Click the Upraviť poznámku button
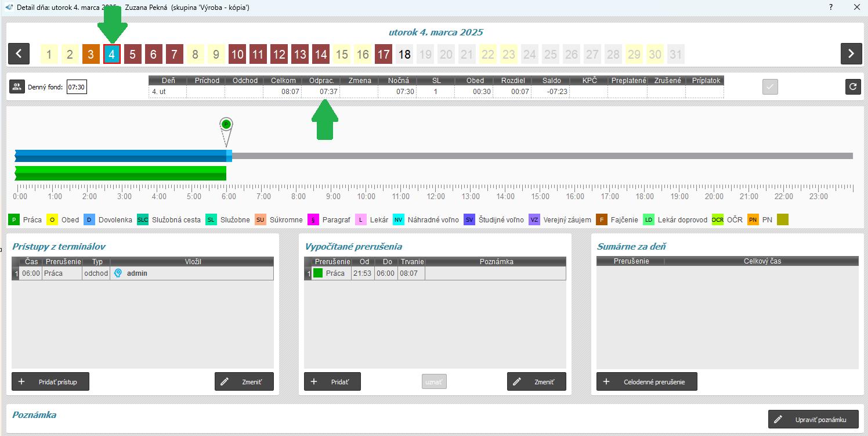This screenshot has width=868, height=436. (813, 419)
